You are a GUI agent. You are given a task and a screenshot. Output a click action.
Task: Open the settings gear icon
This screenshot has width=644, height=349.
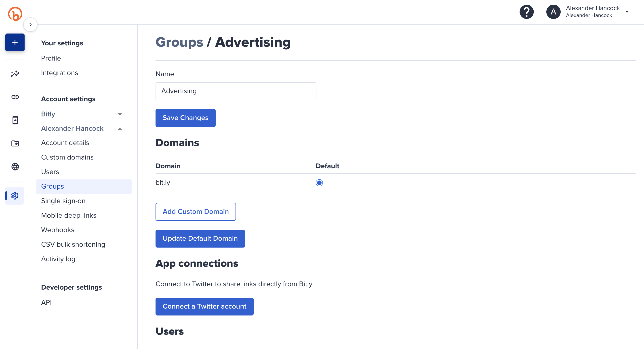coord(15,196)
